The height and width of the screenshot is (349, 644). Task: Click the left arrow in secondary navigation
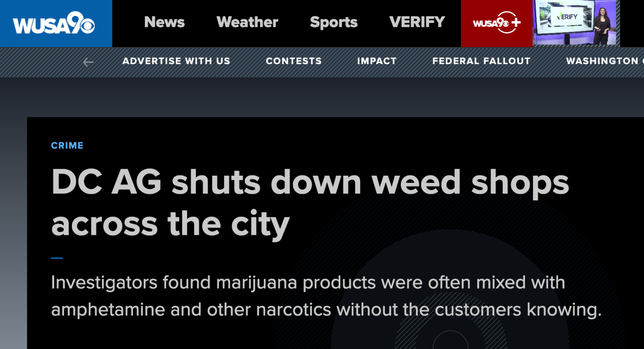[x=88, y=63]
